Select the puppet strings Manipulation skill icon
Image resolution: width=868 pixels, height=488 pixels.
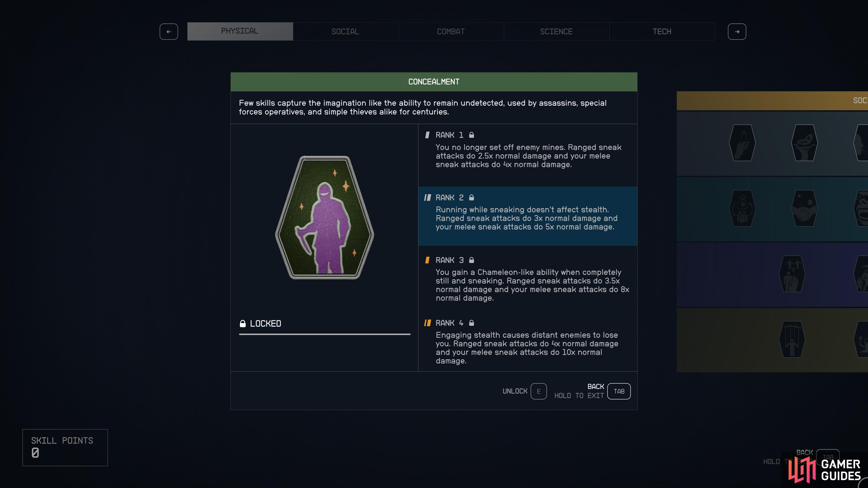coord(792,340)
